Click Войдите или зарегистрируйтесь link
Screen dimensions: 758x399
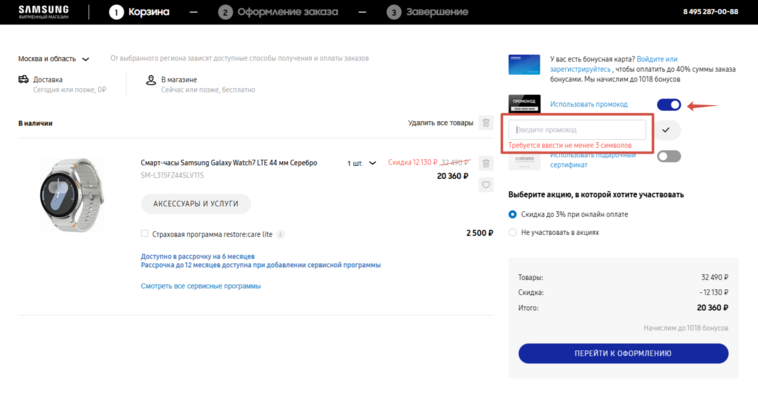pos(614,64)
